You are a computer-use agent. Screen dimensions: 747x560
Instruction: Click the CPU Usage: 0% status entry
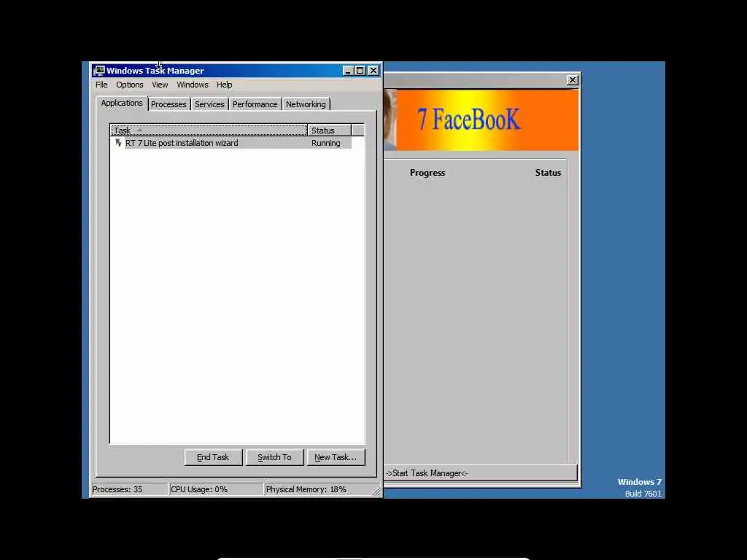coord(216,489)
